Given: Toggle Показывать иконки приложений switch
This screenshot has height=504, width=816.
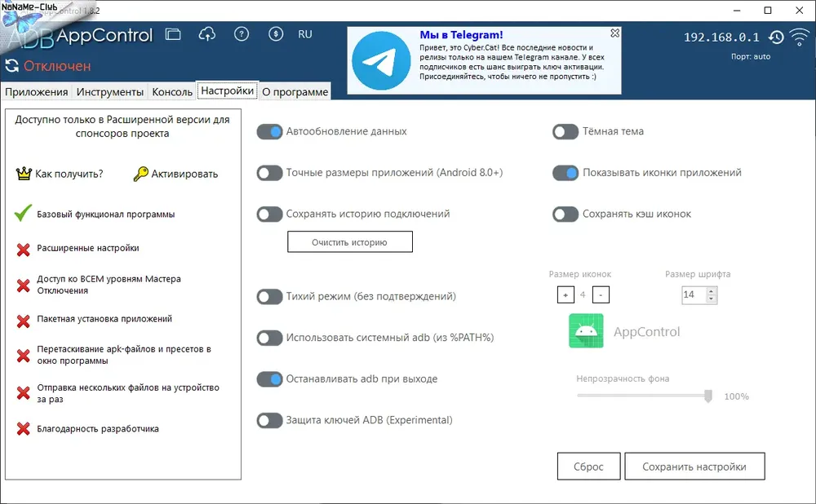Looking at the screenshot, I should [x=565, y=173].
